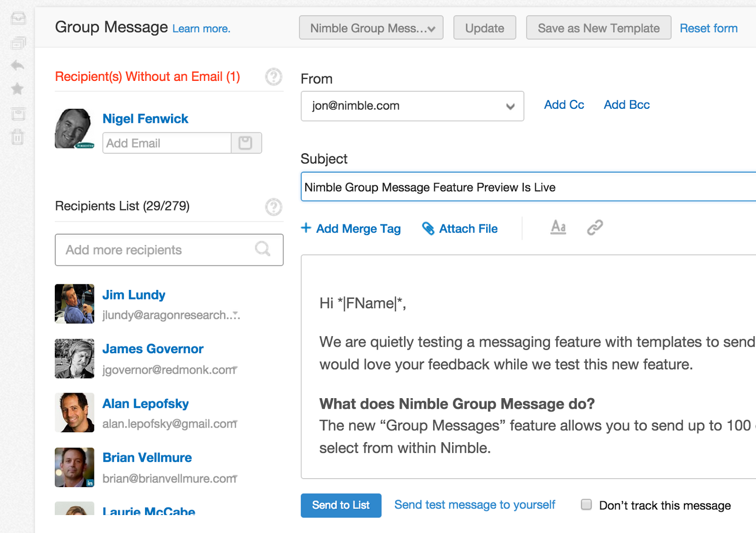Click Send test message to yourself
Screen dimensions: 756x533
click(475, 505)
